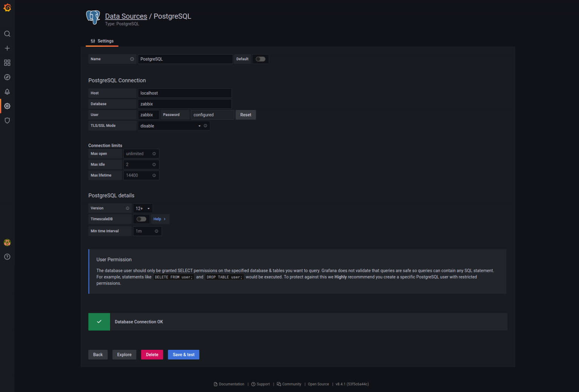This screenshot has width=579, height=392.
Task: Delete this data source
Action: (x=152, y=355)
